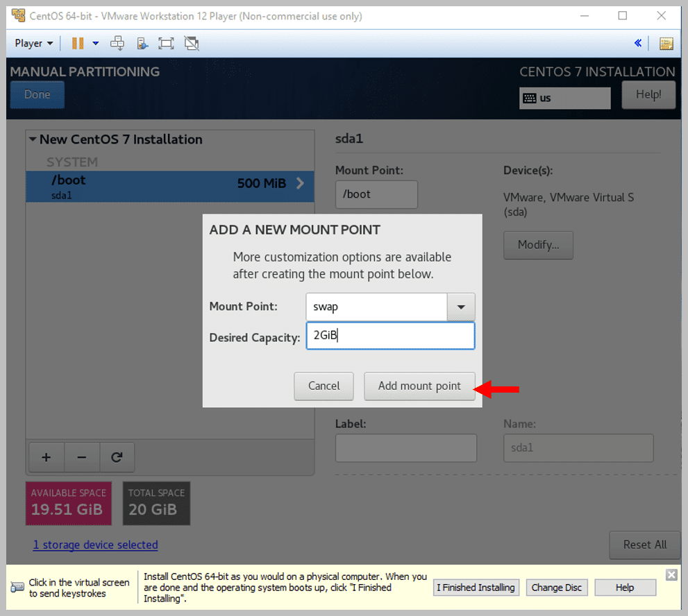Select the /boot sda1 partition row

click(x=170, y=187)
